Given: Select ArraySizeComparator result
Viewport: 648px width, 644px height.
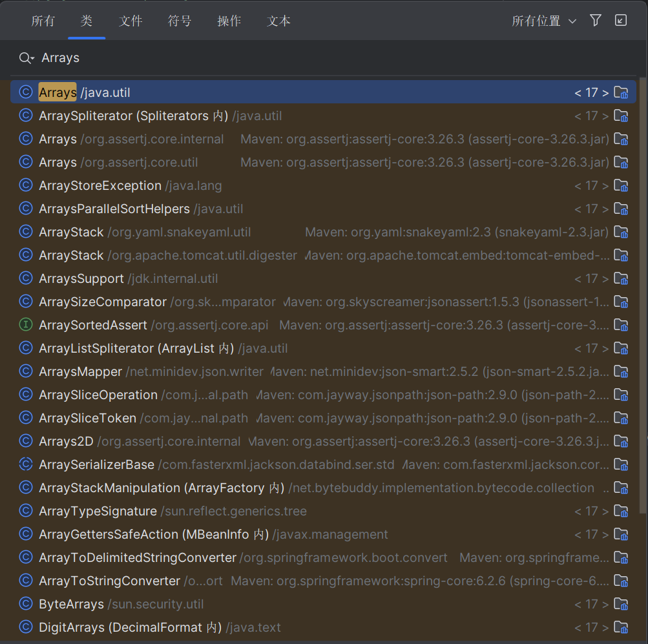Looking at the screenshot, I should (x=323, y=302).
